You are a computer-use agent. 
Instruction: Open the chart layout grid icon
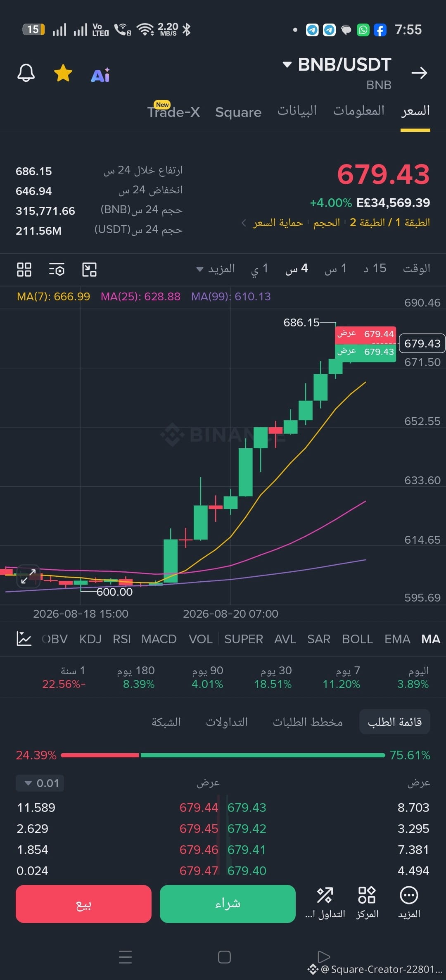click(24, 269)
